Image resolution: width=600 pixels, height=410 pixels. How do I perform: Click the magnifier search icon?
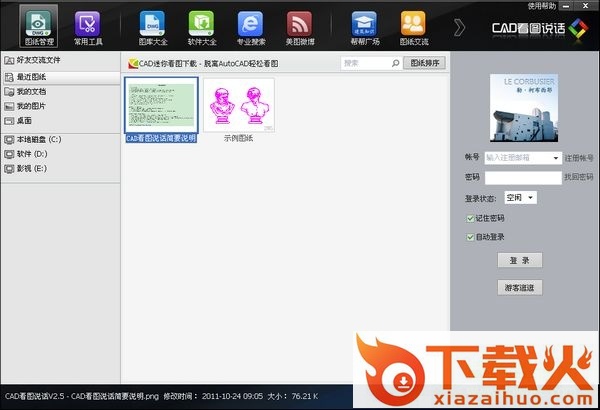pos(395,63)
